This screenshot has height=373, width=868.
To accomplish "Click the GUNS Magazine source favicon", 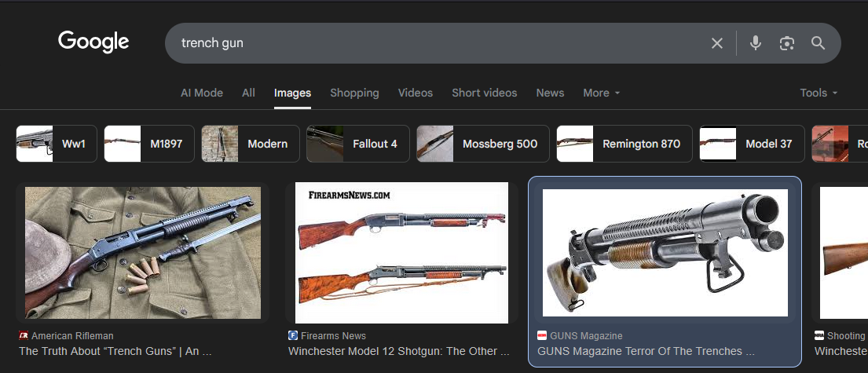I will 542,335.
